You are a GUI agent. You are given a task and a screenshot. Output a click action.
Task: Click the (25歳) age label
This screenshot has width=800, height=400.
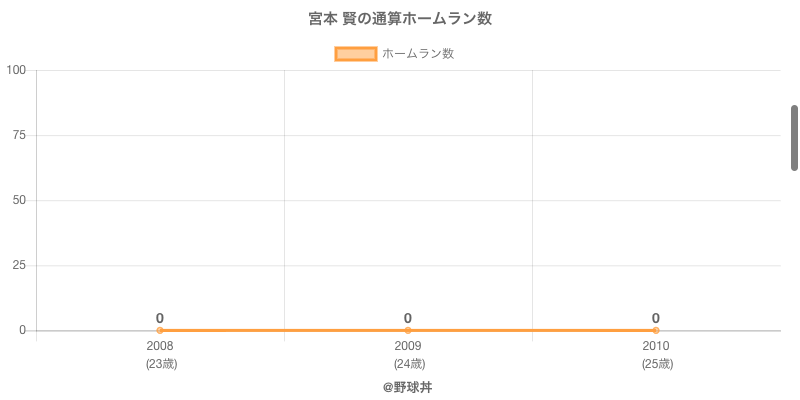point(656,364)
